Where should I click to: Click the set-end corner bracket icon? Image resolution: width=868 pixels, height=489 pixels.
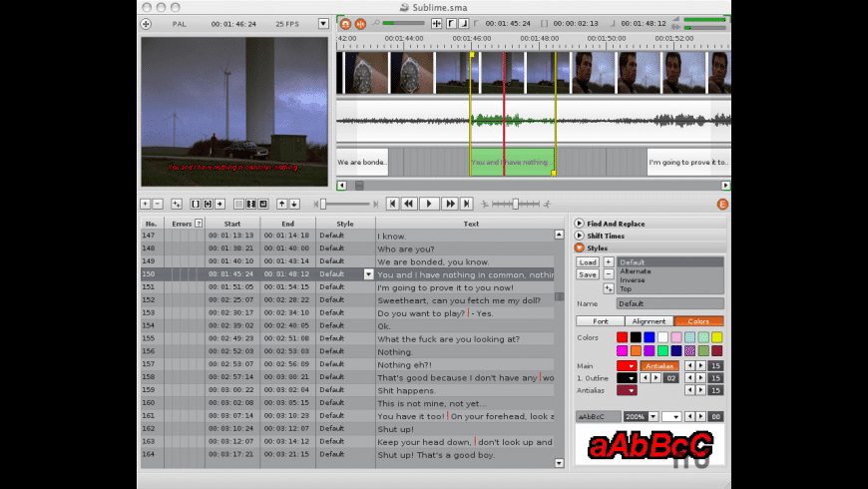click(463, 23)
